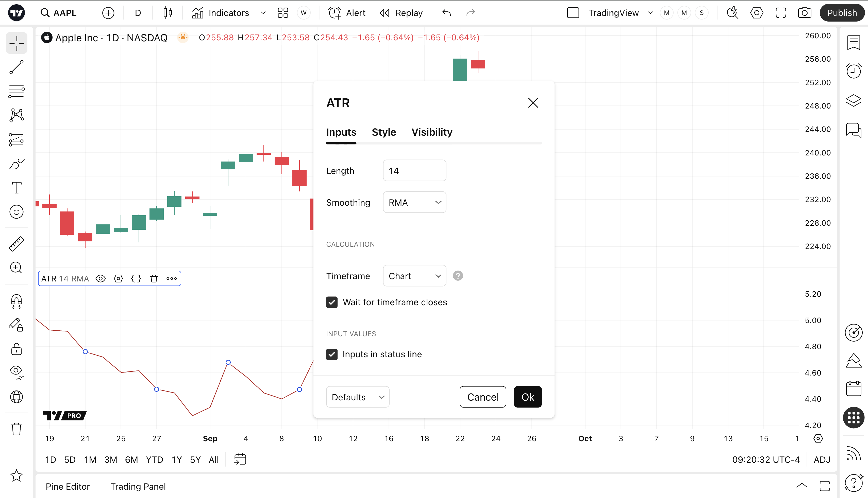Click the Length input field
The width and height of the screenshot is (868, 498).
[x=414, y=171]
